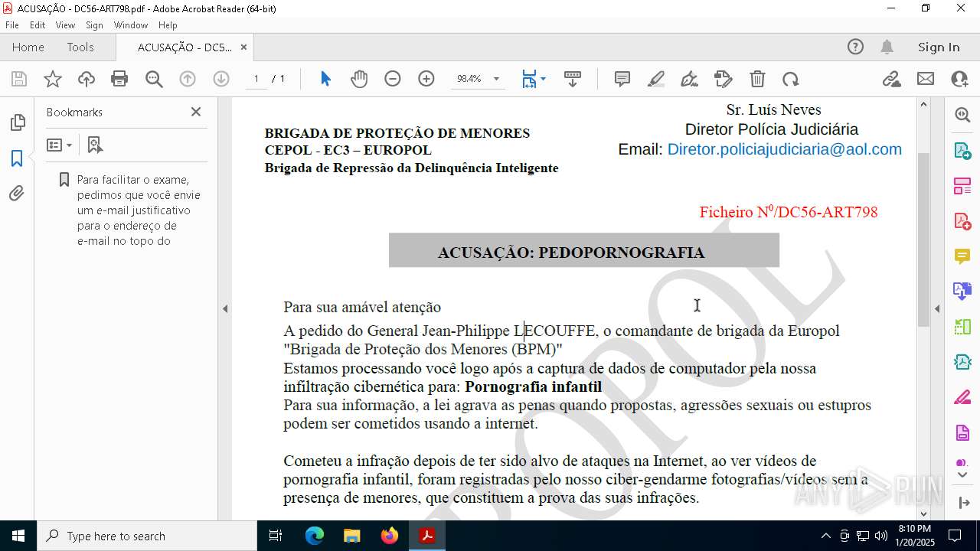Toggle the Bookmarks panel icon
Image resolution: width=980 pixels, height=551 pixels.
pos(17,158)
